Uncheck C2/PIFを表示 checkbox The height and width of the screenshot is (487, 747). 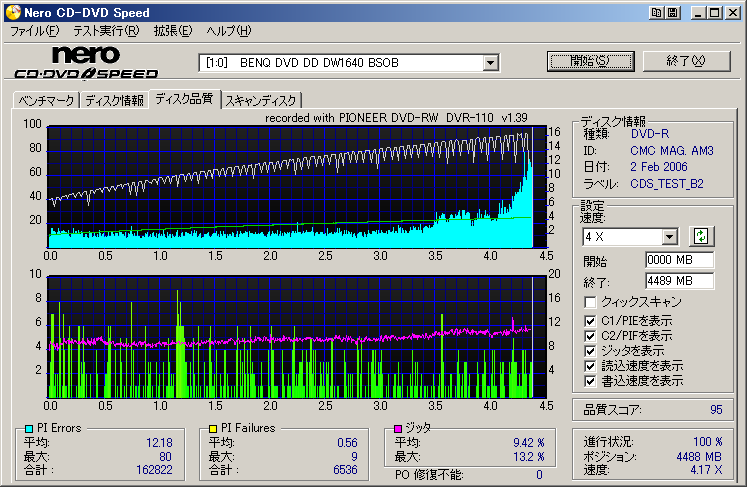590,336
